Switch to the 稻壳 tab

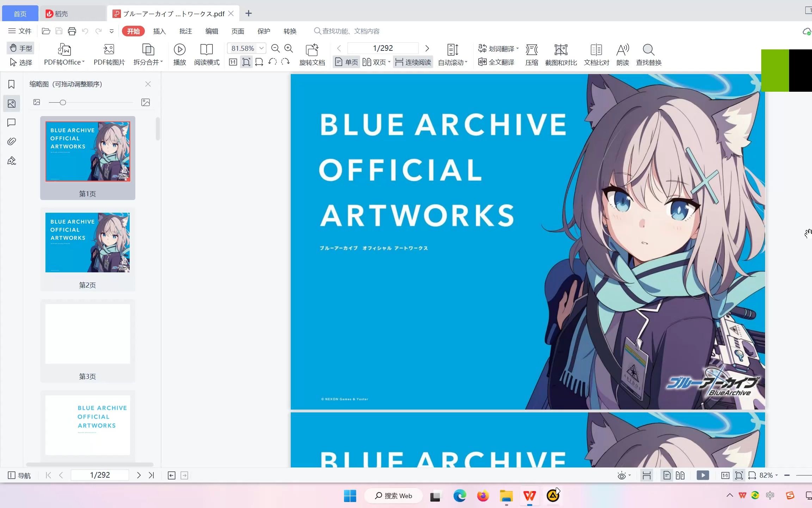pos(72,13)
